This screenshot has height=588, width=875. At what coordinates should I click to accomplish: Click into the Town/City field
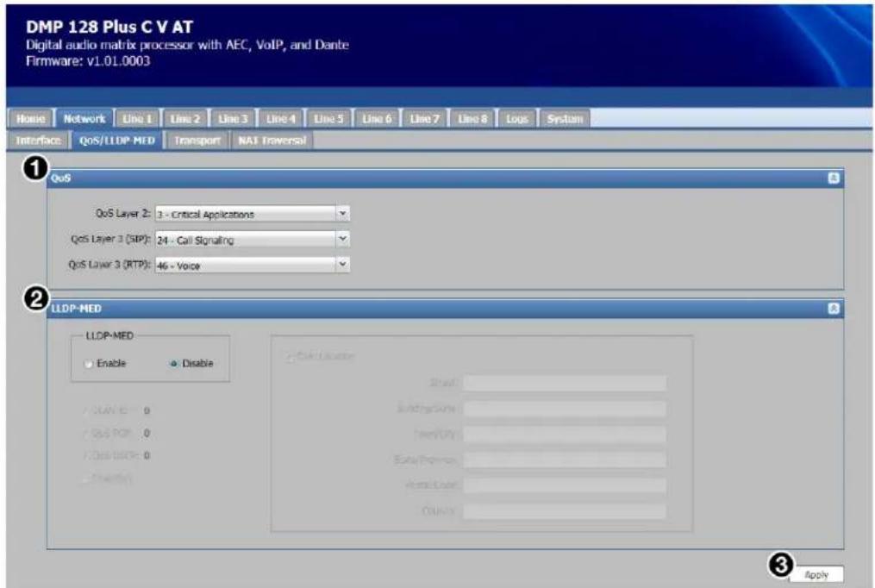coord(564,434)
